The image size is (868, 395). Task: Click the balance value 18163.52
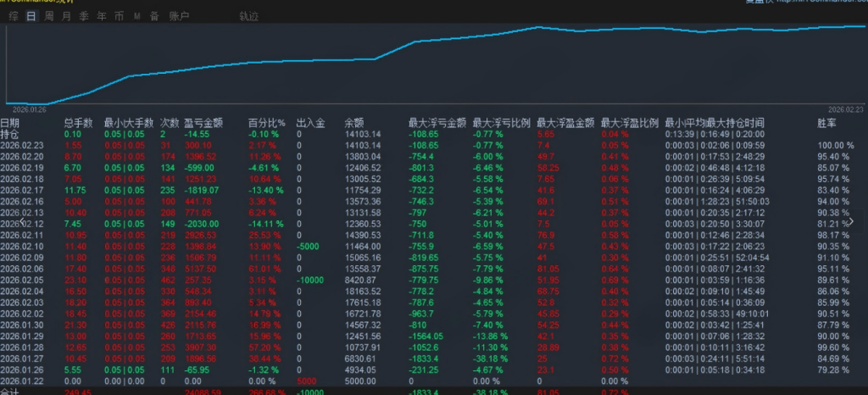363,291
